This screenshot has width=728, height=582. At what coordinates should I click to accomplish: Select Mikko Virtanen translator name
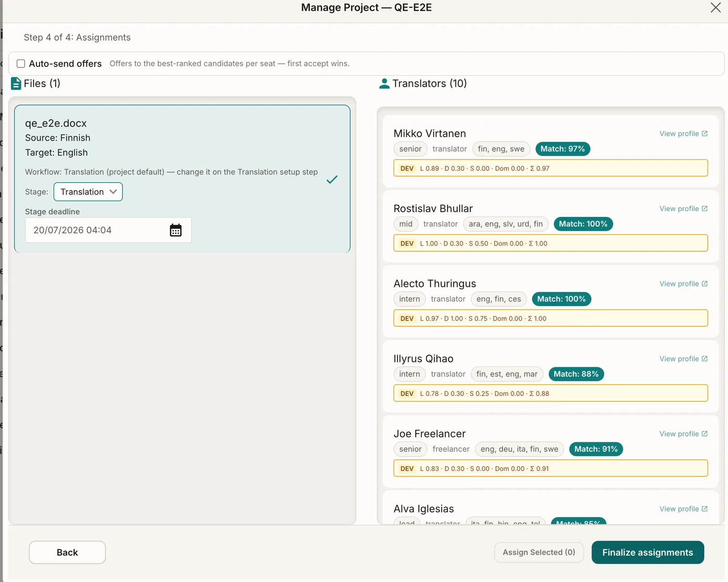click(x=430, y=134)
